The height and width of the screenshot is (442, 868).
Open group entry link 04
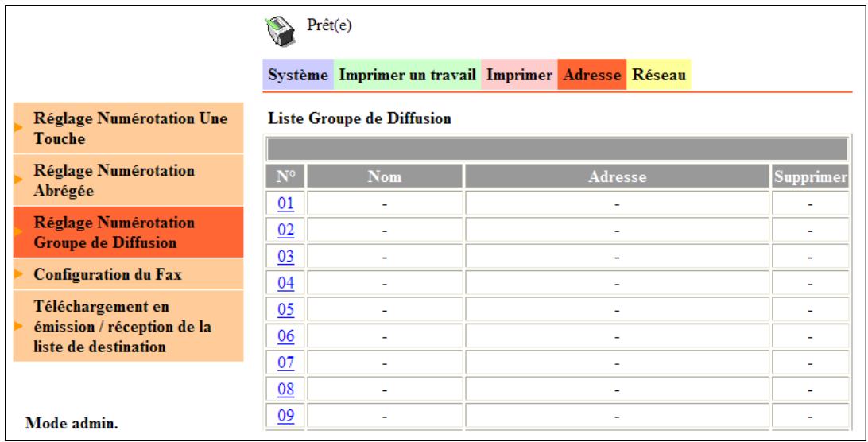click(x=285, y=283)
